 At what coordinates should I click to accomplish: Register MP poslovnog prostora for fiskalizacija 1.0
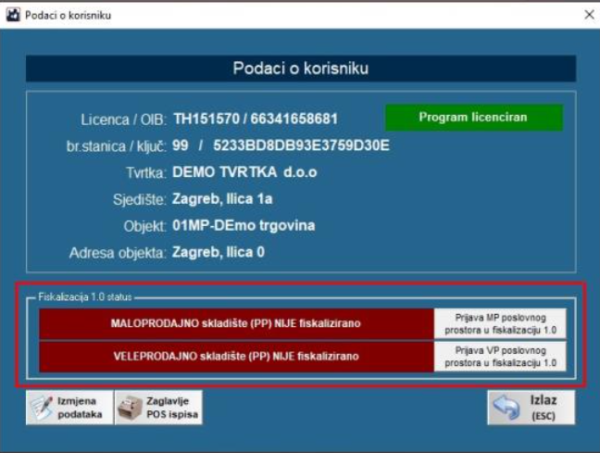(499, 324)
